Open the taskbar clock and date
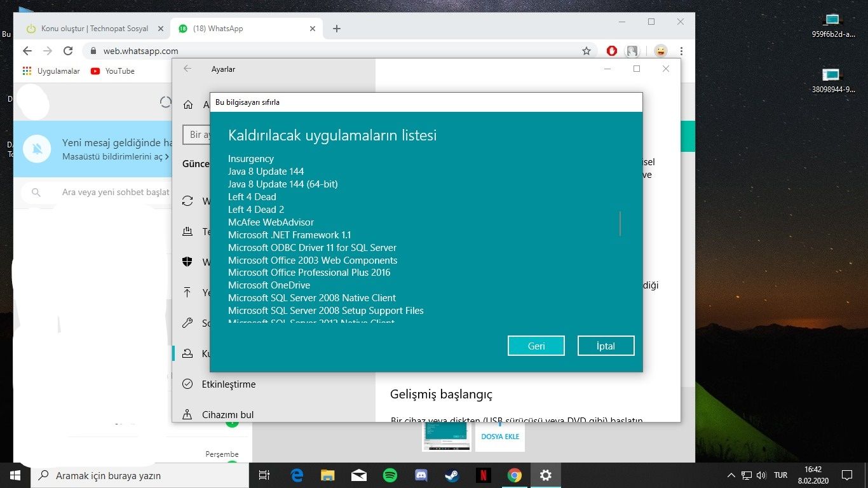Screen dimensions: 868x488 coord(813,475)
